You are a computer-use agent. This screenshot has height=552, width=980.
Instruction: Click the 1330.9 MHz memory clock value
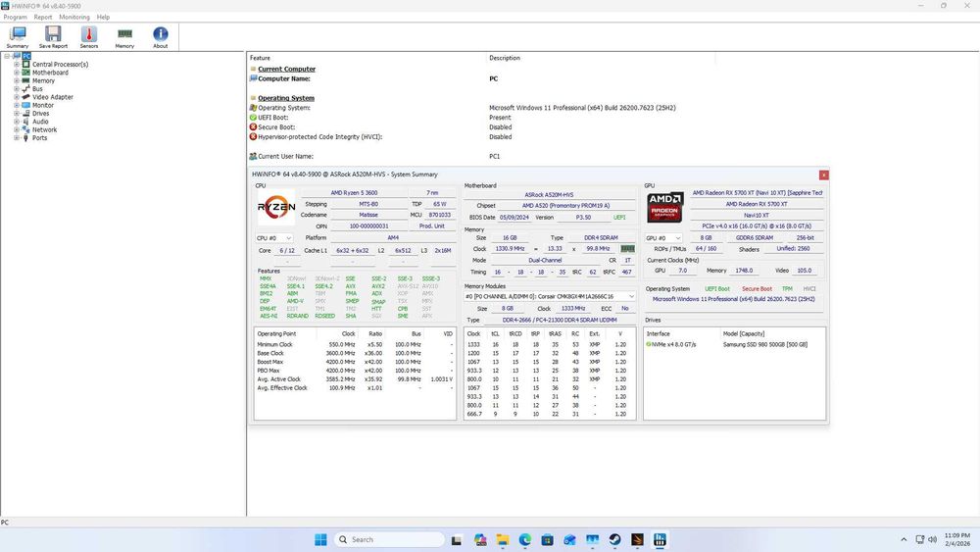(510, 249)
